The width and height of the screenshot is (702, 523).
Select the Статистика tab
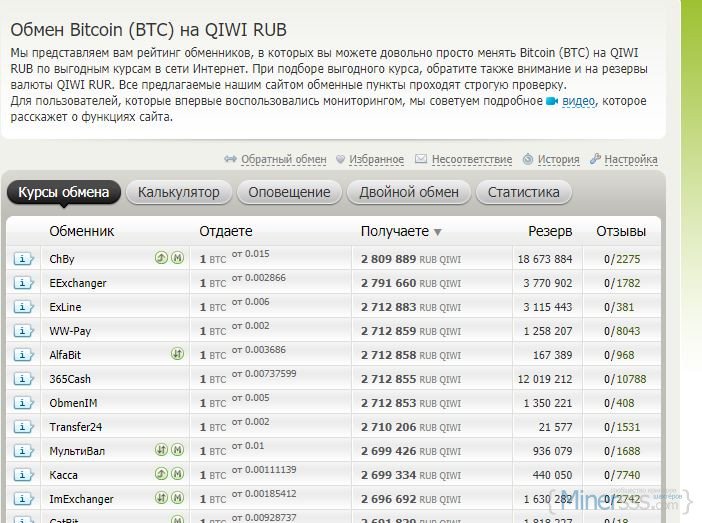523,192
